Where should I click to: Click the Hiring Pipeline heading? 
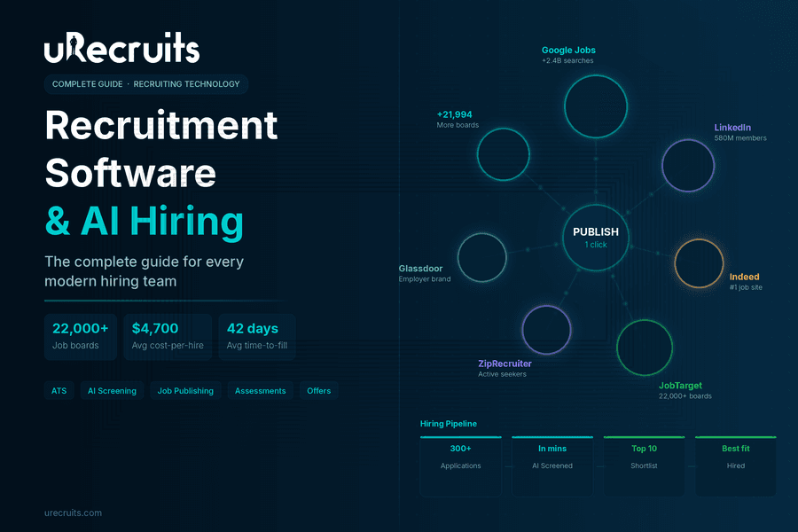coord(449,424)
